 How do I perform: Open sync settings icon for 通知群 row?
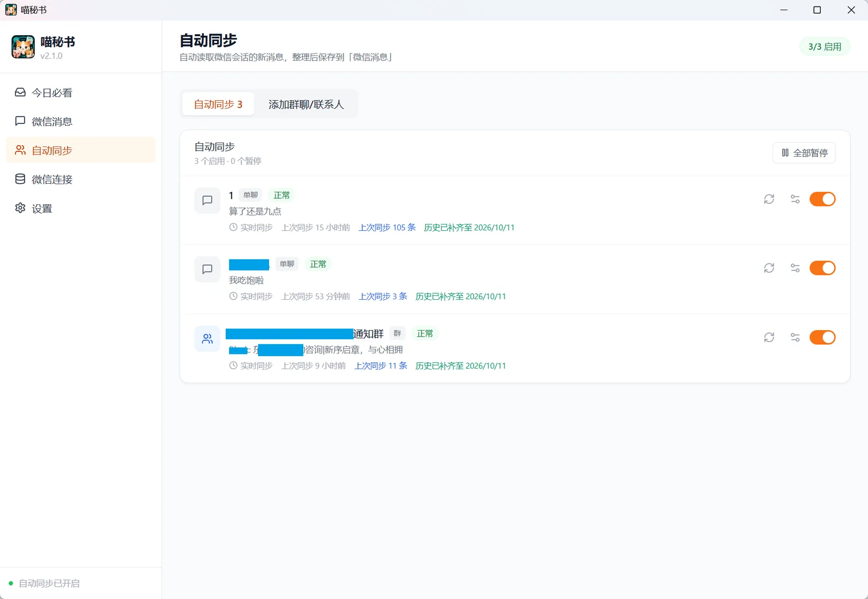(795, 337)
